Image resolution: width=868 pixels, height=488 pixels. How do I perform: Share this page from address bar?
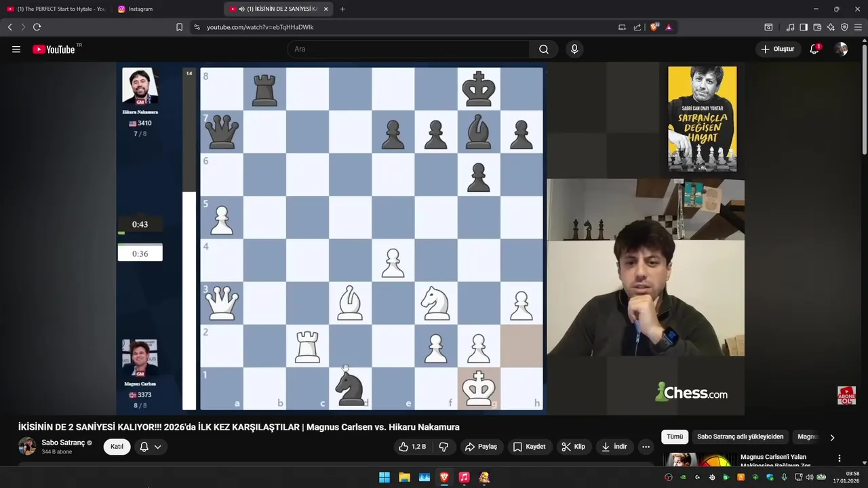(x=637, y=27)
